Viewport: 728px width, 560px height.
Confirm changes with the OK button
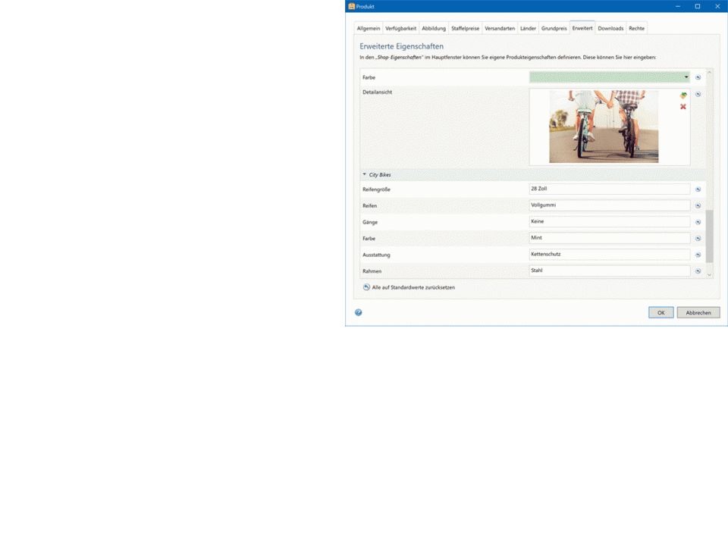click(x=661, y=312)
